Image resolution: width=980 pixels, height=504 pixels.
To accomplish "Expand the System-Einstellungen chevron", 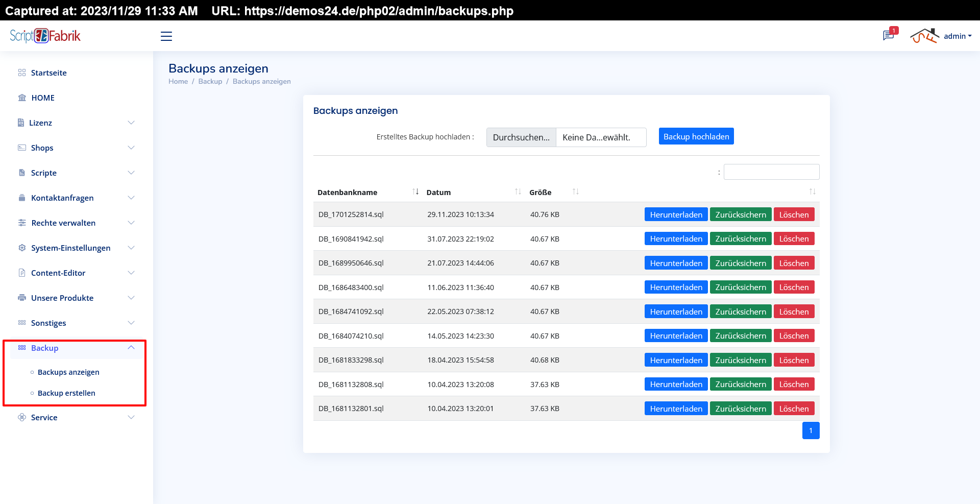I will 131,248.
